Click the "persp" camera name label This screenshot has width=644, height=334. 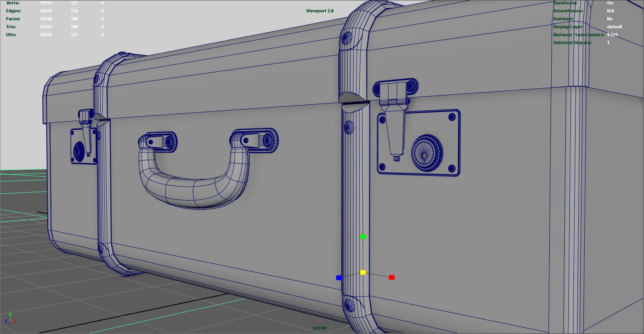coord(319,328)
